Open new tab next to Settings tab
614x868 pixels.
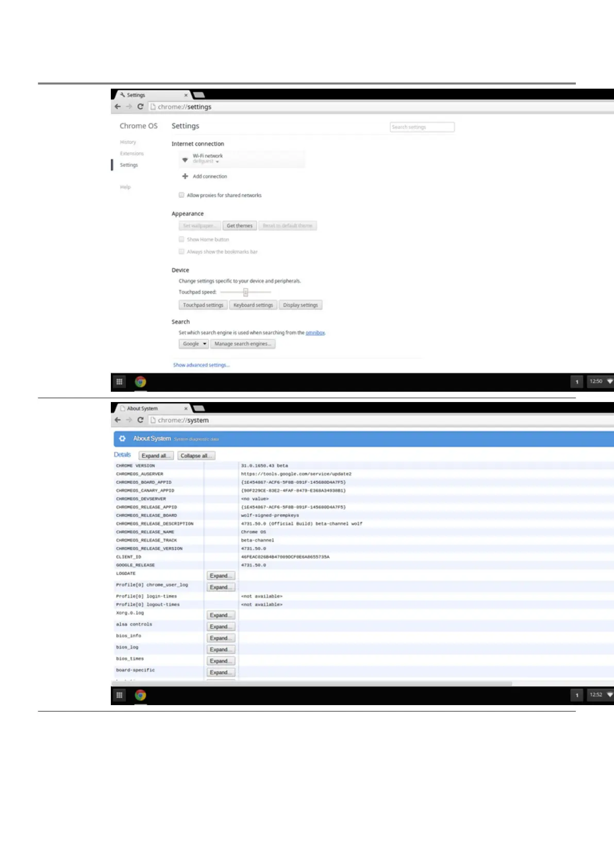(198, 95)
